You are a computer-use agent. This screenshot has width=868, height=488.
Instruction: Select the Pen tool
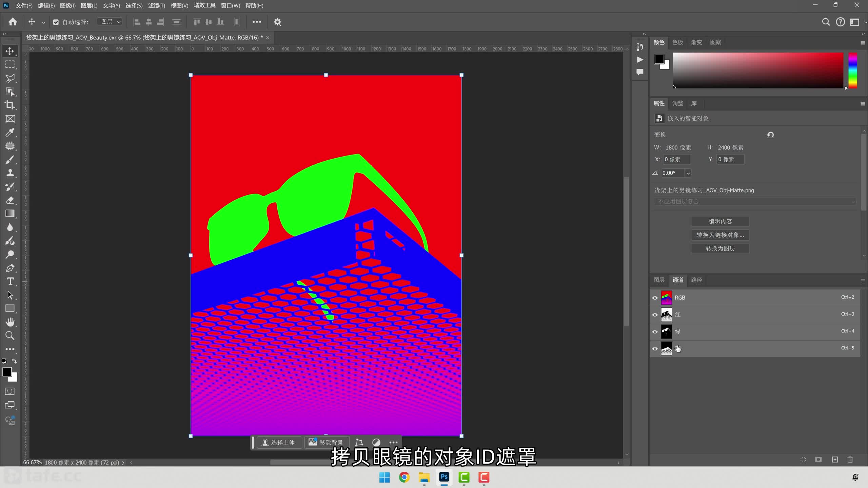click(x=10, y=268)
